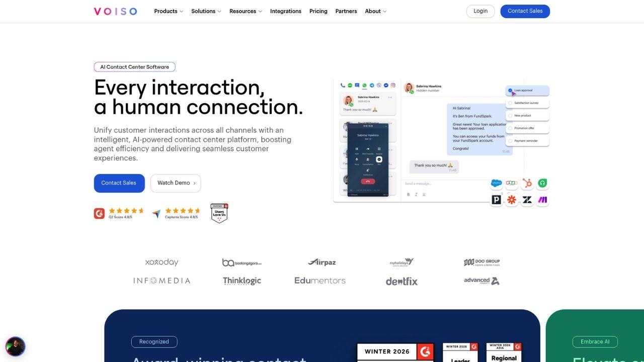The width and height of the screenshot is (644, 362).
Task: Click the Watch Demo button
Action: [176, 183]
